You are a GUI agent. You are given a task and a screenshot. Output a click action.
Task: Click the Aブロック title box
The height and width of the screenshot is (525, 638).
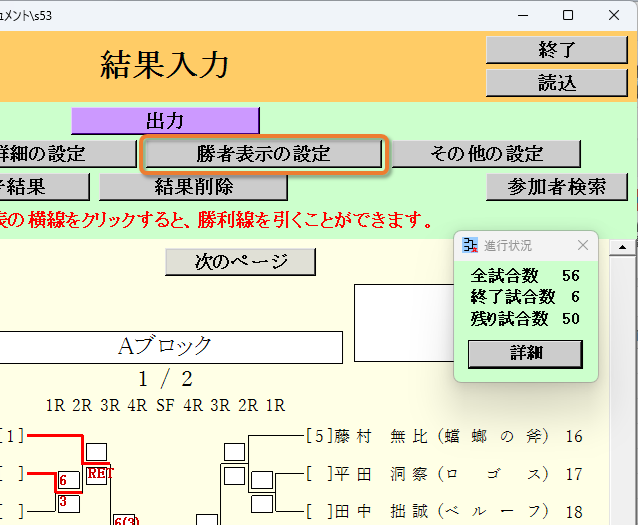pyautogui.click(x=171, y=347)
